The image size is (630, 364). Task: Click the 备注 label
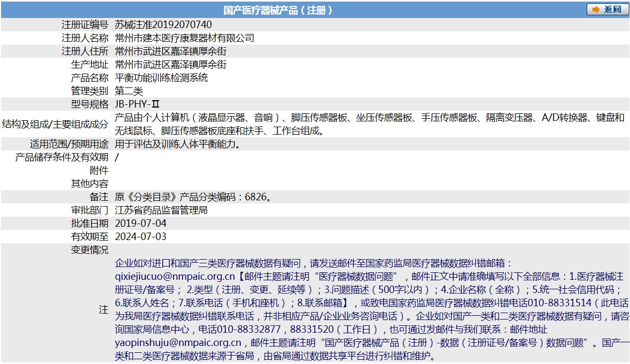(x=99, y=197)
